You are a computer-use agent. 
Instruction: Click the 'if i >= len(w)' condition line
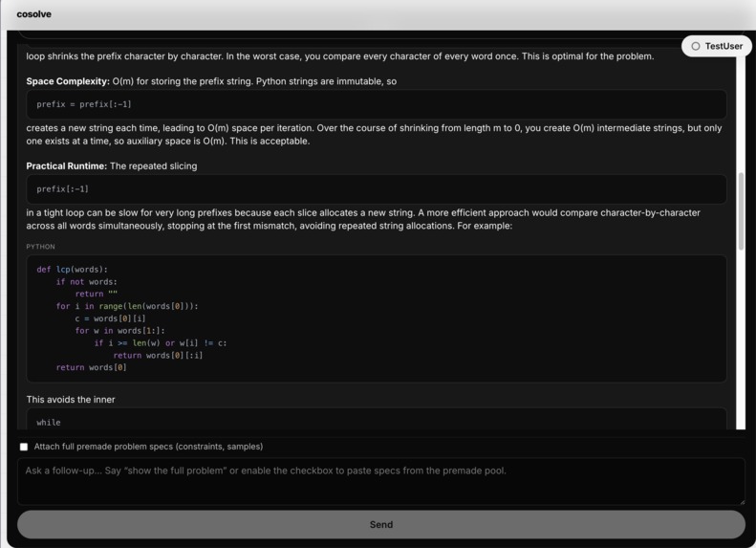tap(161, 343)
